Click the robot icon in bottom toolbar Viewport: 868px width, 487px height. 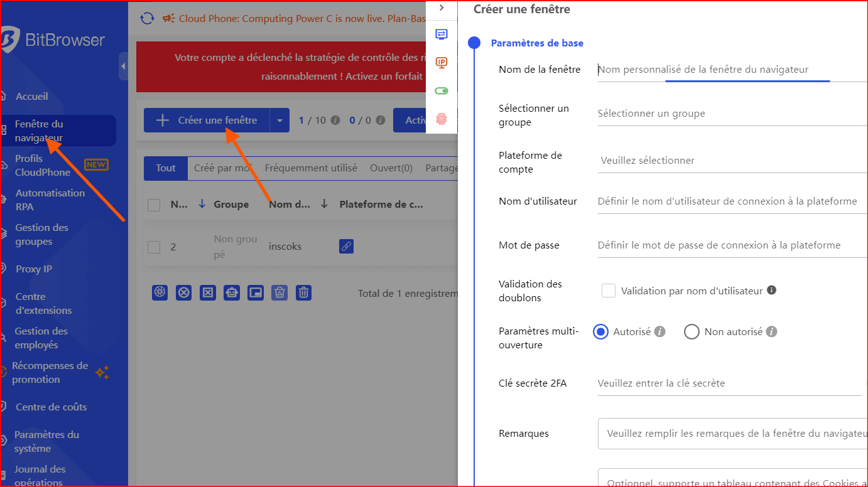coord(232,292)
